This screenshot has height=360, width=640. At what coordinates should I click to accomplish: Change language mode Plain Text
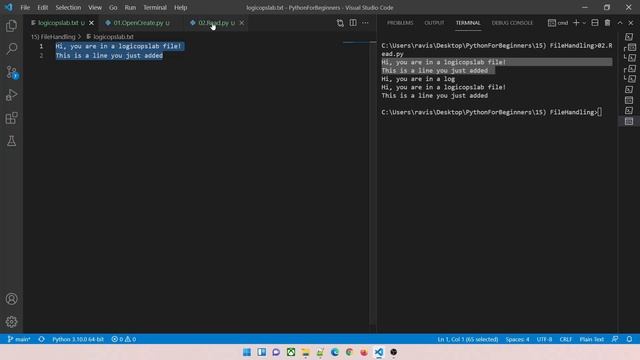point(591,339)
